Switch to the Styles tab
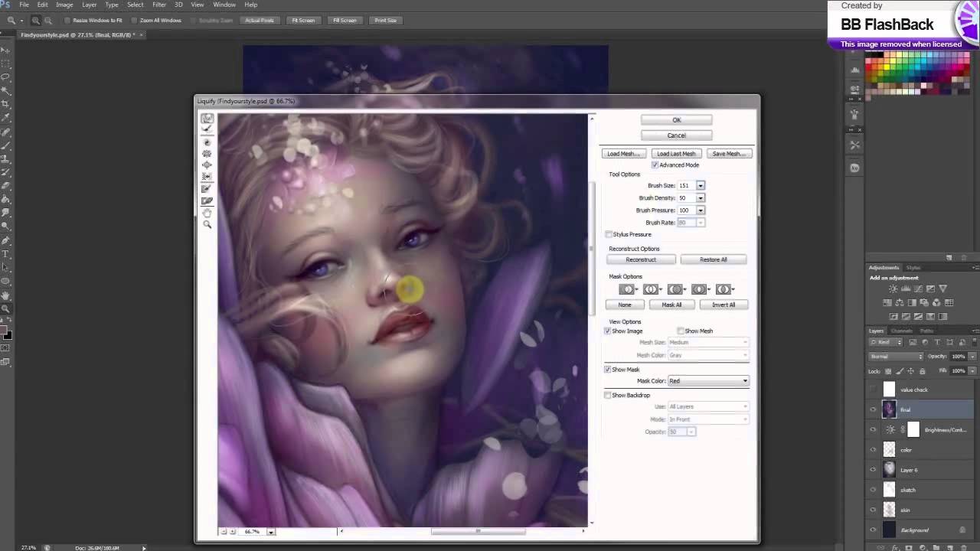Screen dimensions: 980x551 click(x=913, y=267)
